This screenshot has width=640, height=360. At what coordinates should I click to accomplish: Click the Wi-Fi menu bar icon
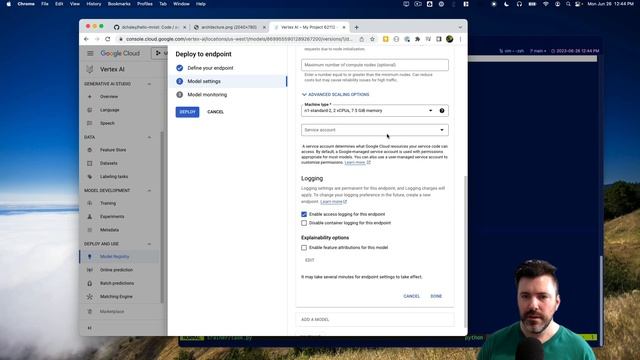click(546, 4)
